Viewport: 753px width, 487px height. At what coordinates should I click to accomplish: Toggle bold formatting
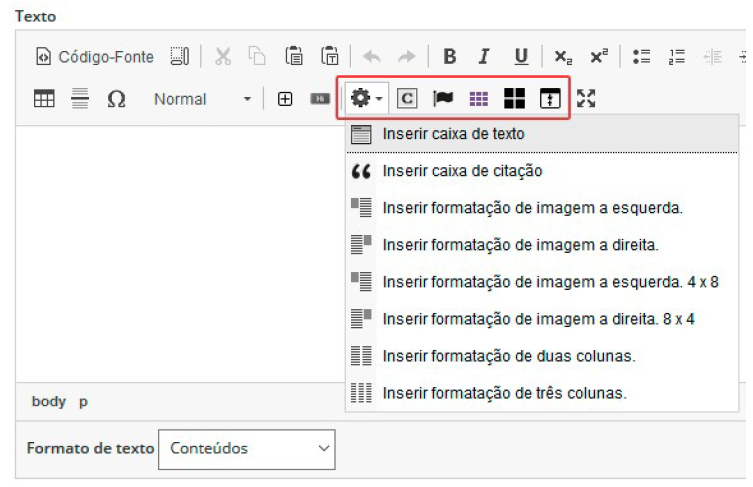(x=449, y=57)
